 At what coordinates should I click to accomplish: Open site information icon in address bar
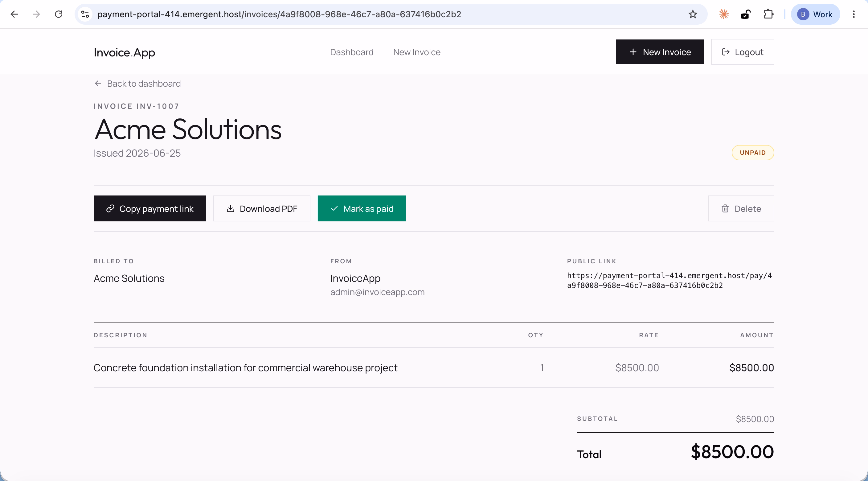[85, 14]
